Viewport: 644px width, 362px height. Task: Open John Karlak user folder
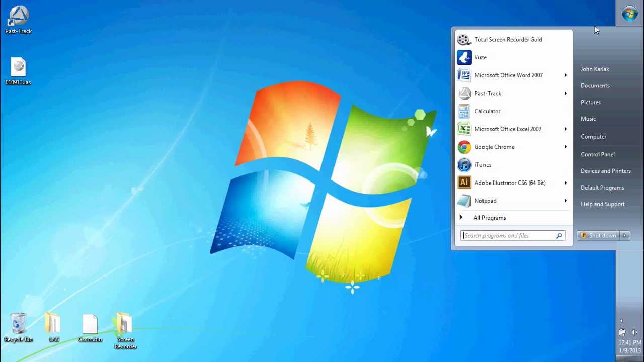595,69
